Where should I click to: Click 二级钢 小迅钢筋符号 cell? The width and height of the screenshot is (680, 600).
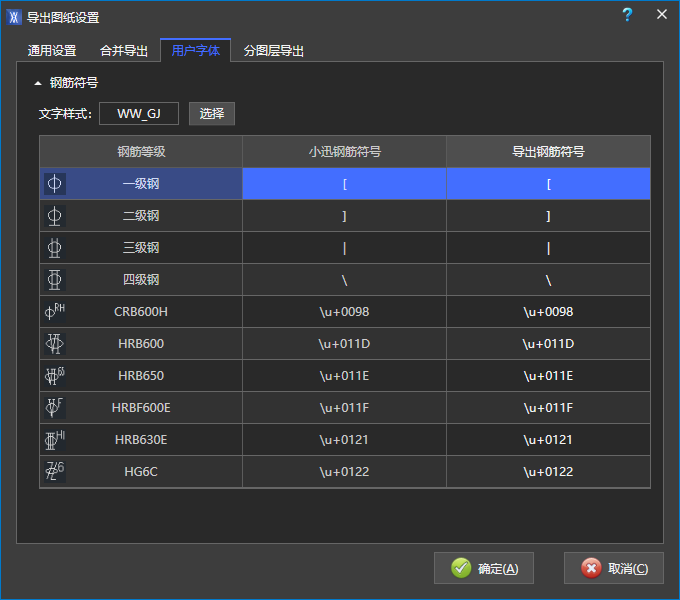[344, 216]
